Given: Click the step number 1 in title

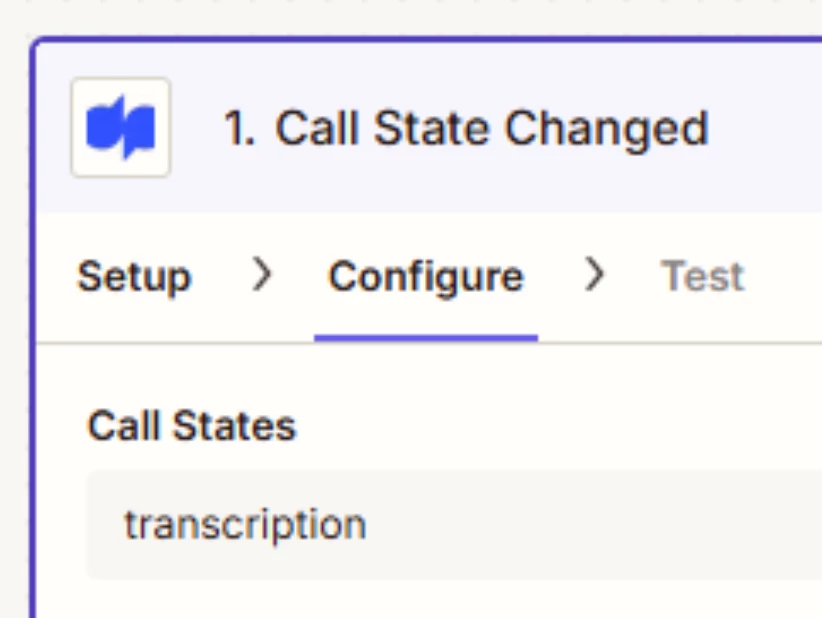Looking at the screenshot, I should point(239,128).
